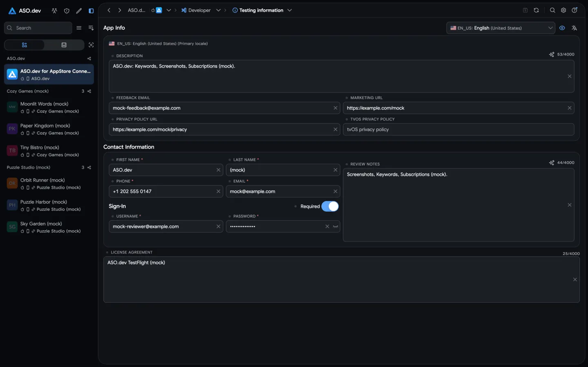588x367 pixels.
Task: Click the sort filter icon beside search
Action: [x=91, y=28]
